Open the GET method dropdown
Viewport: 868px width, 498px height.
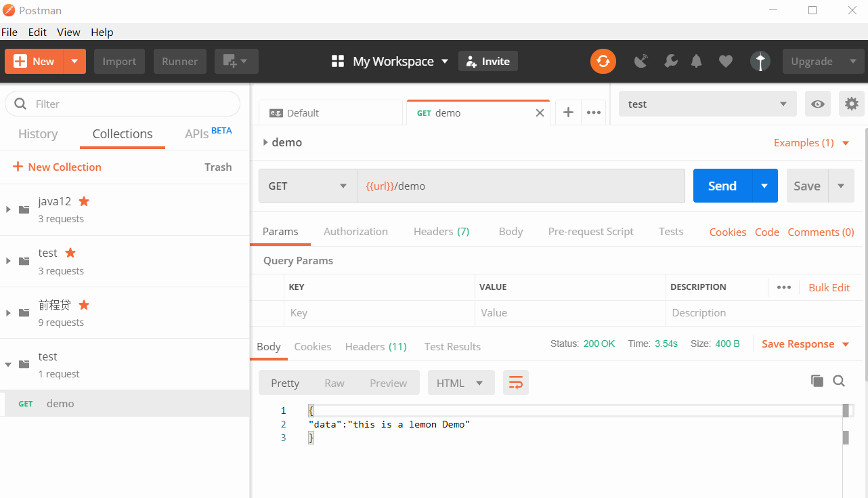click(307, 186)
